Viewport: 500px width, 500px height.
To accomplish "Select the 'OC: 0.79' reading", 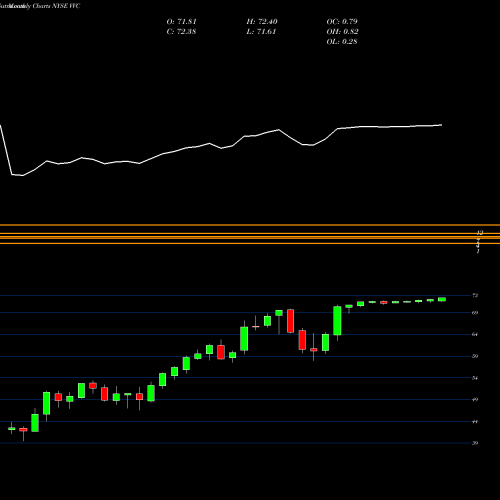I will [x=342, y=22].
